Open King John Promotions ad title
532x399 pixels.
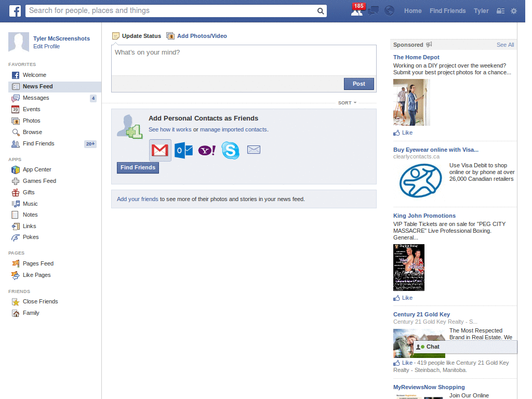(x=424, y=216)
